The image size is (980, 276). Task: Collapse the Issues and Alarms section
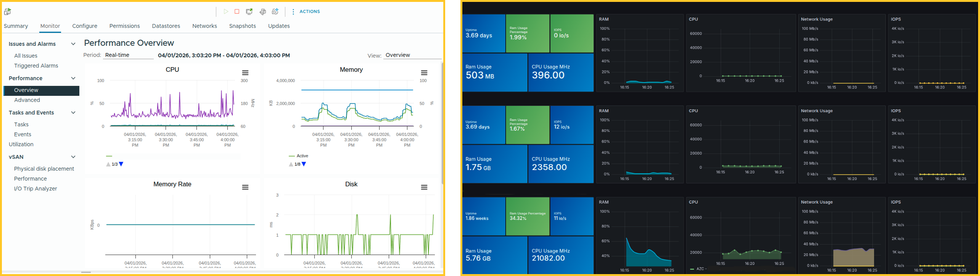point(73,44)
